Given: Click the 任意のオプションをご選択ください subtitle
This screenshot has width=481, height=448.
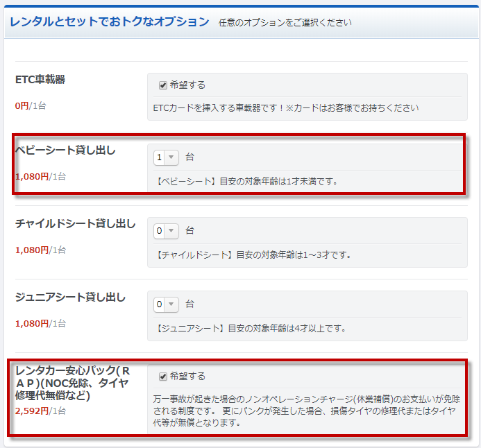Looking at the screenshot, I should pyautogui.click(x=285, y=23).
